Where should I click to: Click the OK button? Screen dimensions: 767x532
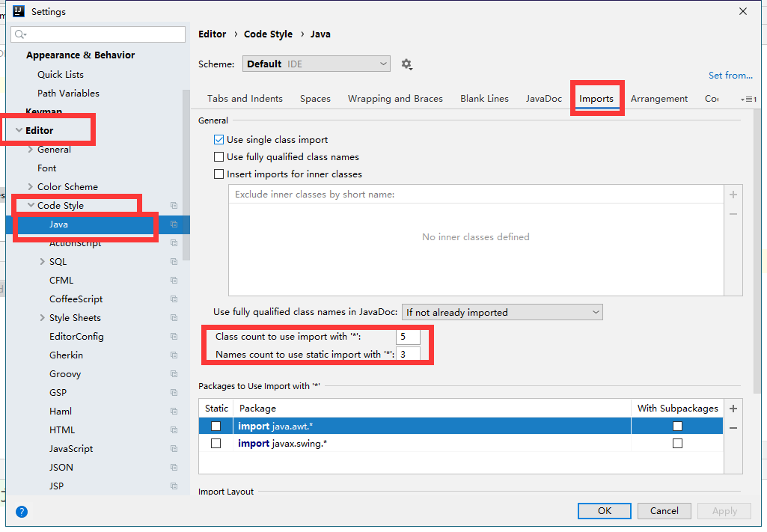click(605, 511)
